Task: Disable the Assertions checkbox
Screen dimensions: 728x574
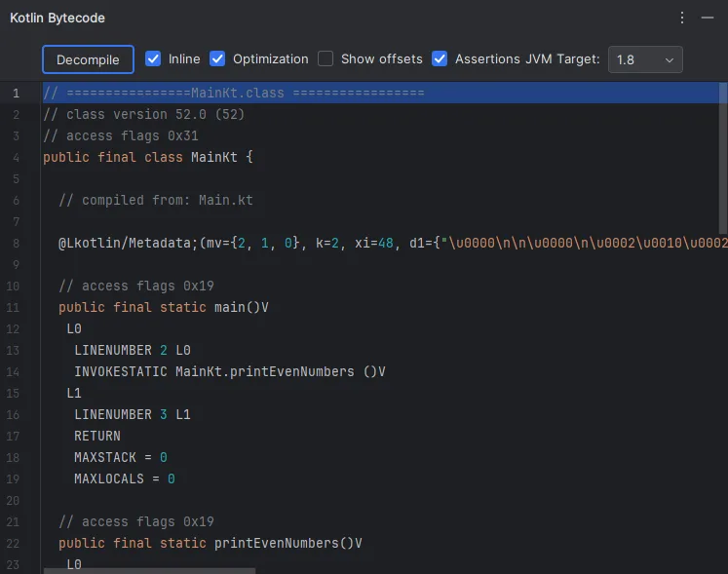Action: 440,59
